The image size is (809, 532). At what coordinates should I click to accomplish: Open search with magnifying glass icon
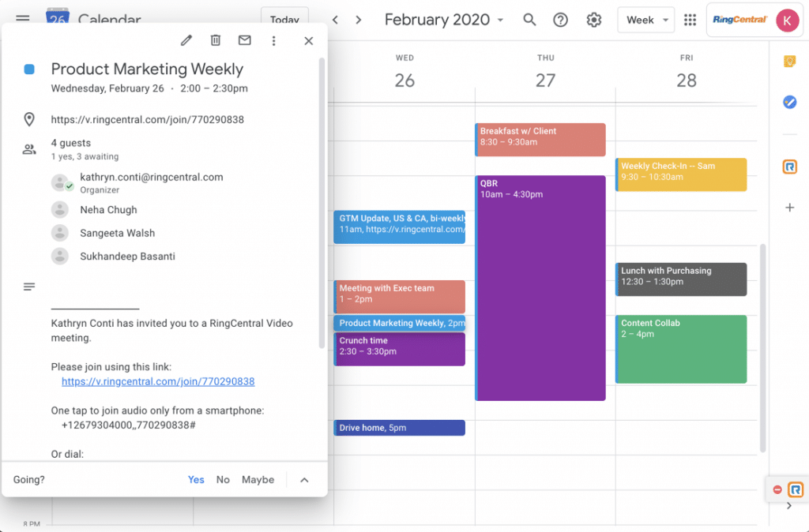[529, 21]
